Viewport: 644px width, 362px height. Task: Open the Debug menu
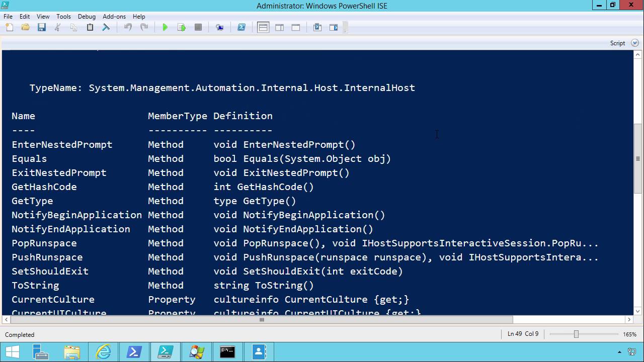coord(87,17)
